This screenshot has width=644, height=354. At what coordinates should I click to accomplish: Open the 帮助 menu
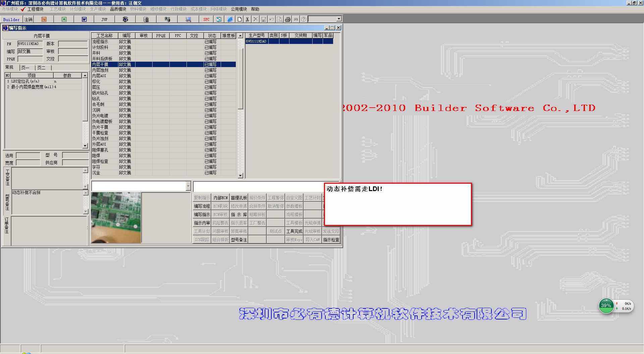(255, 9)
